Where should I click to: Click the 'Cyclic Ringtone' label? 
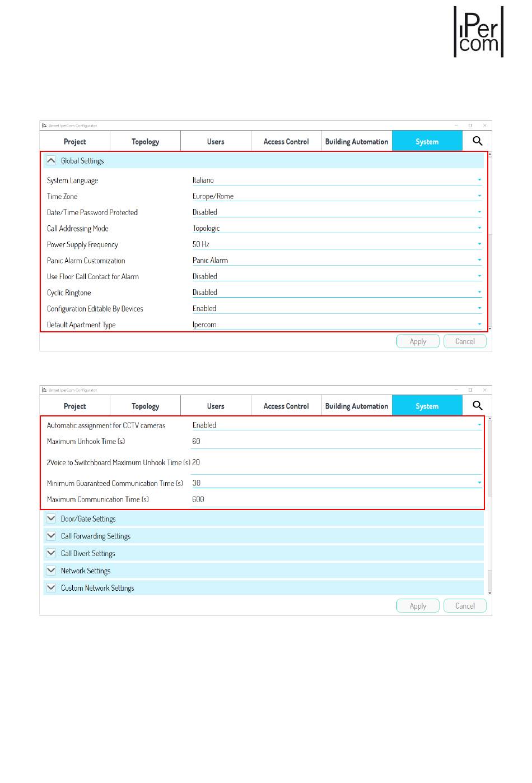pos(69,293)
